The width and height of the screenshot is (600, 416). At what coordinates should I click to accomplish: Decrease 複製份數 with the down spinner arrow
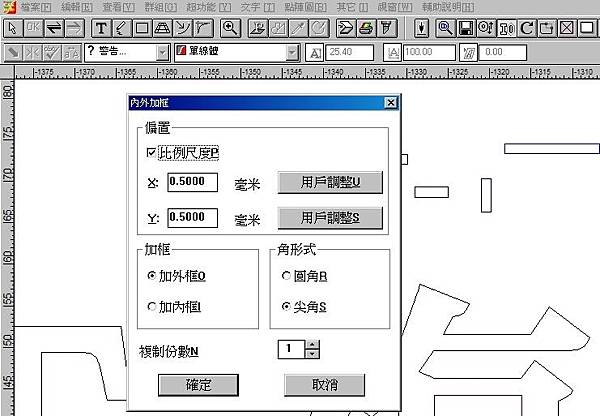313,354
